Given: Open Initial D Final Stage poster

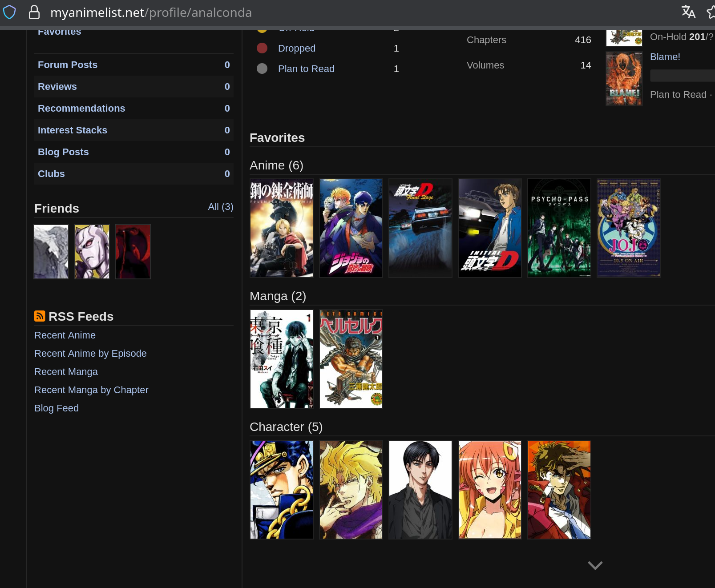Looking at the screenshot, I should pos(420,228).
